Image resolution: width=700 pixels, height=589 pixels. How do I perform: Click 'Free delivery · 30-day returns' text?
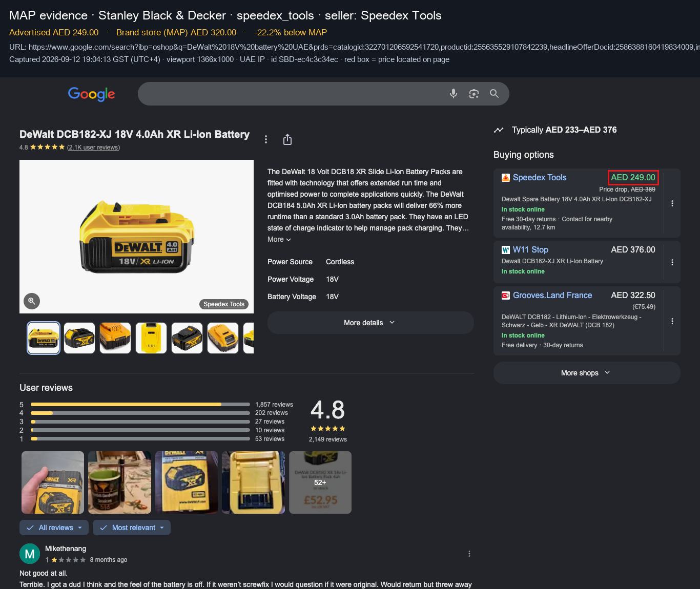pyautogui.click(x=542, y=345)
